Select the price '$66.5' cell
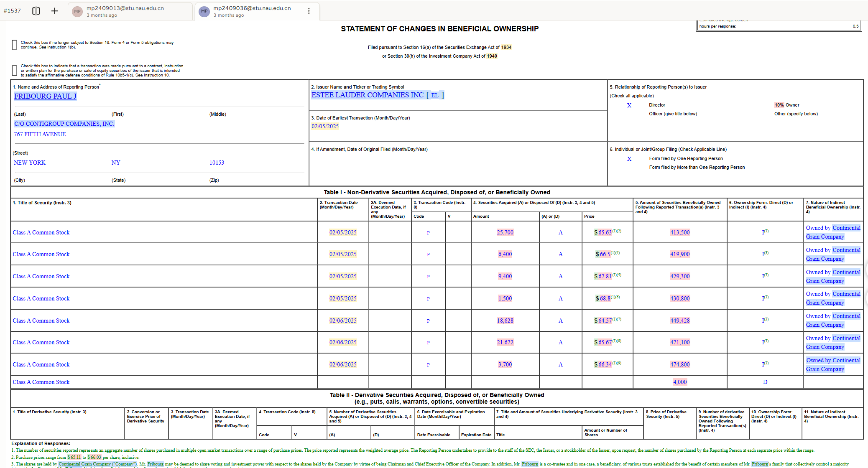The height and width of the screenshot is (468, 868). (x=603, y=254)
